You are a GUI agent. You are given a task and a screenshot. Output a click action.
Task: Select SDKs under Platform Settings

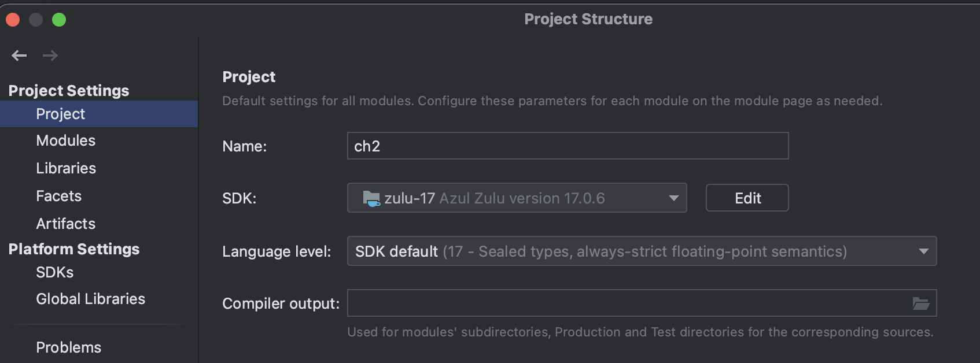tap(54, 272)
